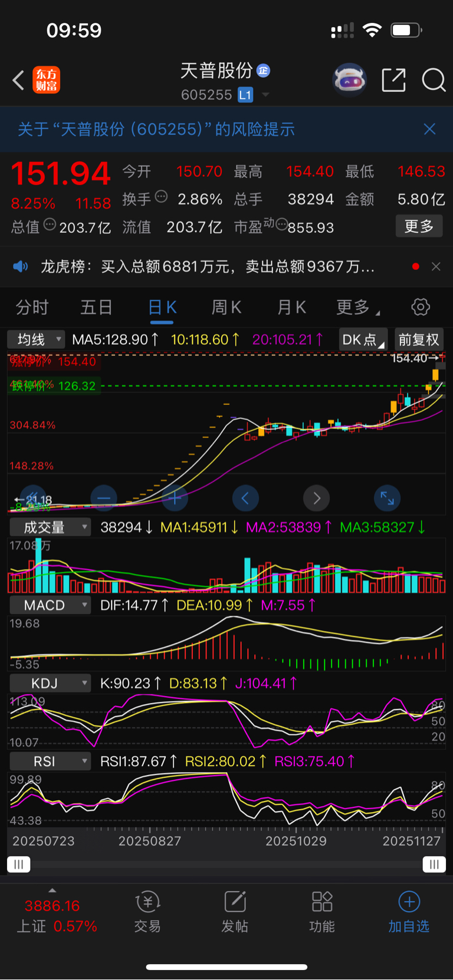Tap the 发帖 post icon

click(x=235, y=912)
